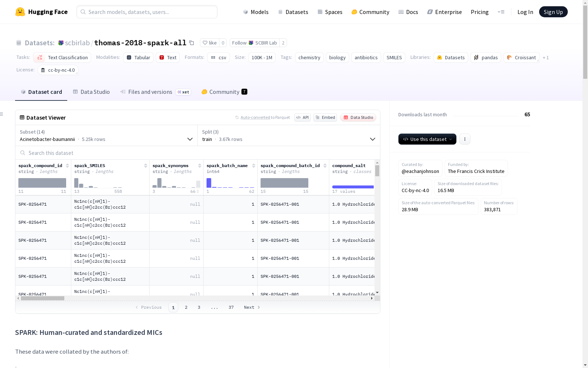Click the Embed button in Dataset Viewer

tap(325, 117)
